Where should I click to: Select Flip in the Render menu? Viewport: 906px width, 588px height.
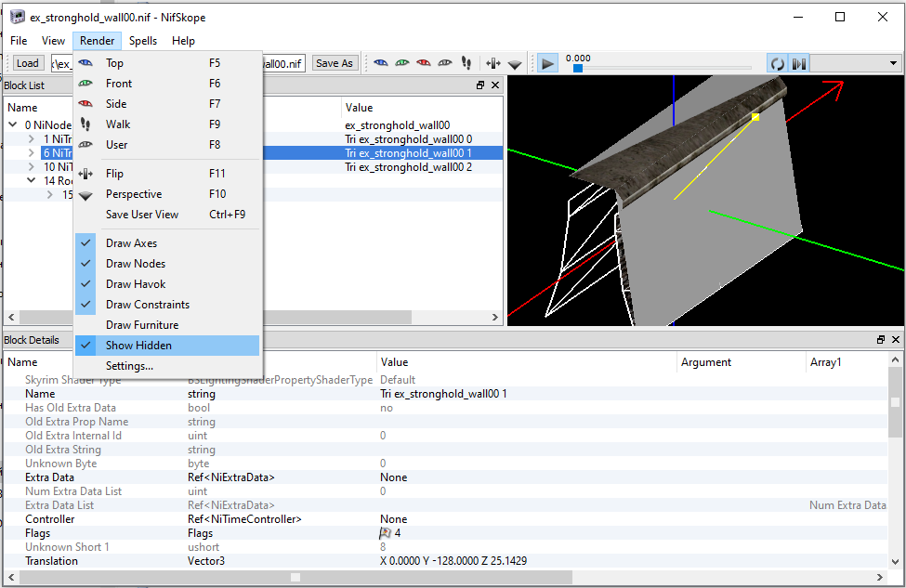[x=167, y=174]
